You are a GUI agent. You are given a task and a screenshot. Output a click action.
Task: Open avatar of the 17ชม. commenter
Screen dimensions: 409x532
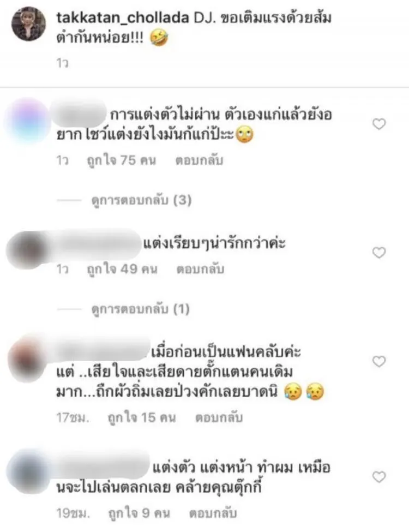[28, 359]
